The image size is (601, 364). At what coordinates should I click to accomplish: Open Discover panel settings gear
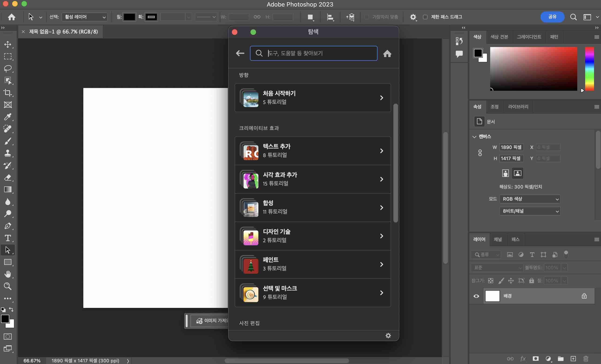tap(388, 336)
